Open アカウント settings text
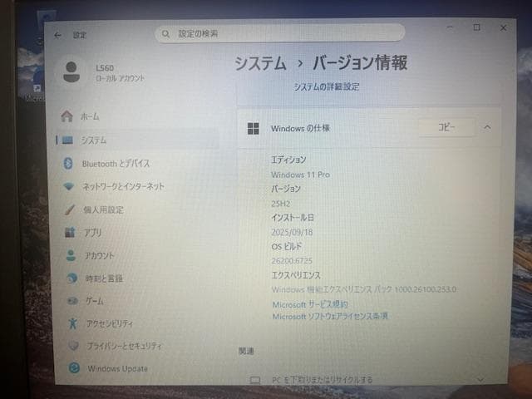This screenshot has width=532, height=399. point(100,256)
